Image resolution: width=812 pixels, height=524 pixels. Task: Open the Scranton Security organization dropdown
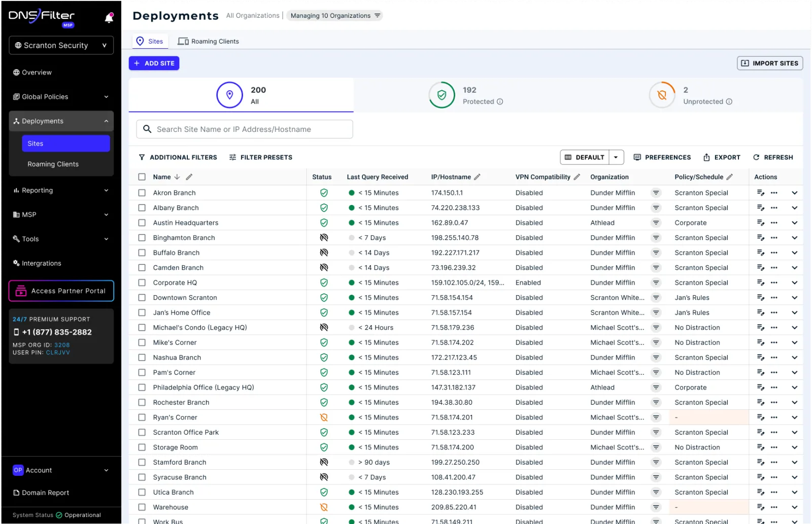61,45
